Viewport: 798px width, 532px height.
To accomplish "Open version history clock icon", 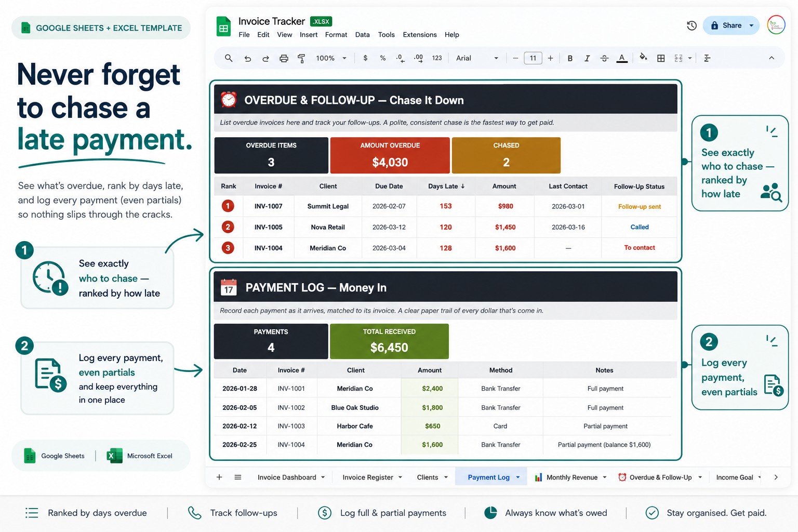I will 691,25.
